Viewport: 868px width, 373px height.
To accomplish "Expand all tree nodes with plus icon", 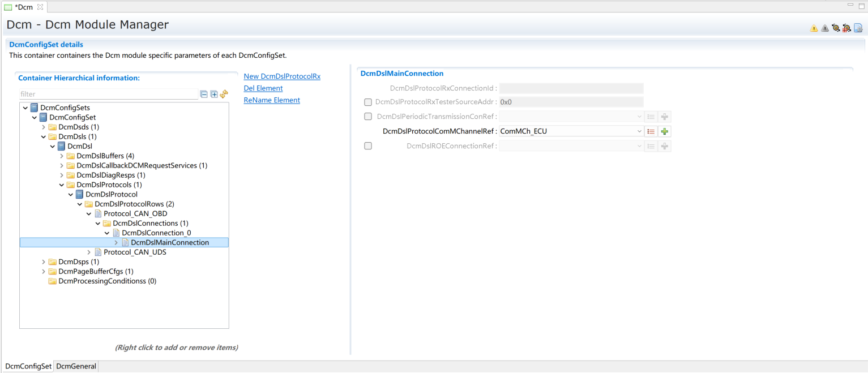I will [x=214, y=95].
